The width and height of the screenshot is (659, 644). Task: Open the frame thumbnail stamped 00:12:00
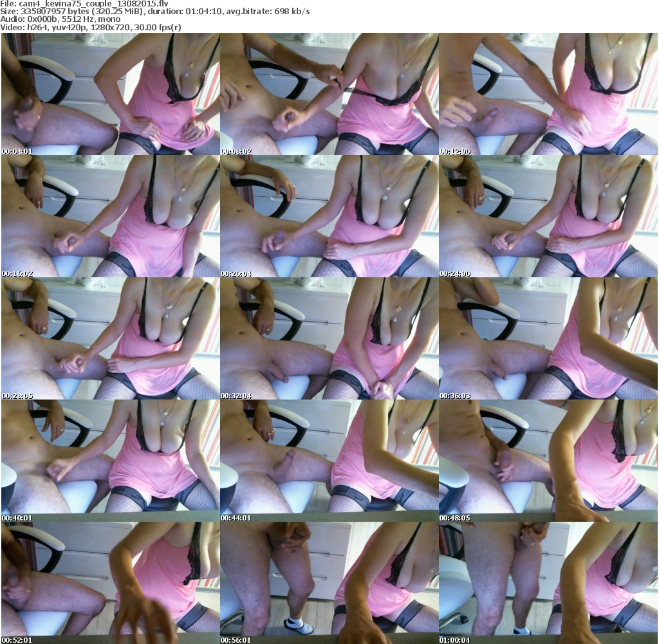(548, 94)
